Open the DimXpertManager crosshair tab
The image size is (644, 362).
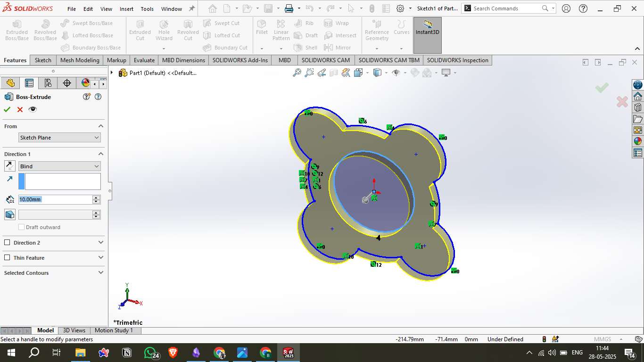click(67, 83)
